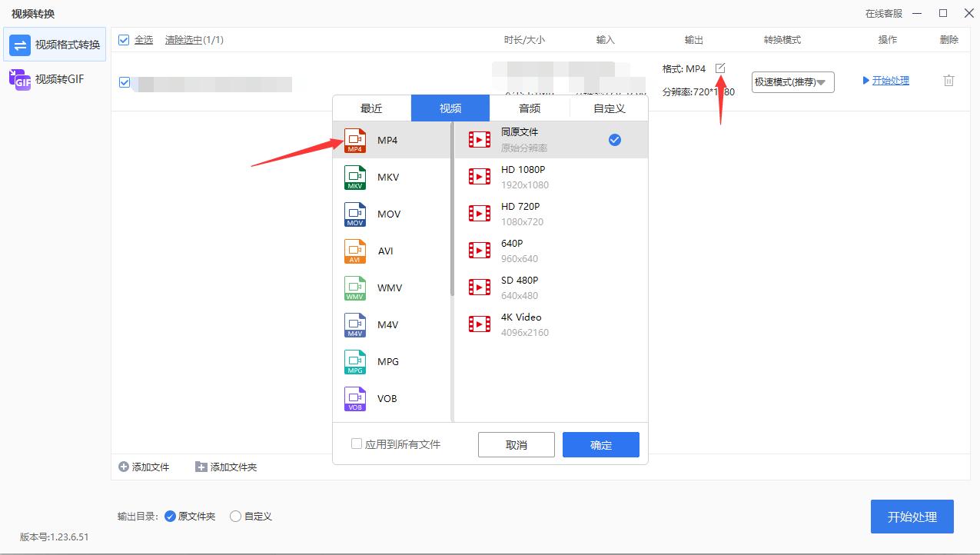The image size is (980, 555).
Task: Switch to the 音频 format tab
Action: [x=529, y=108]
